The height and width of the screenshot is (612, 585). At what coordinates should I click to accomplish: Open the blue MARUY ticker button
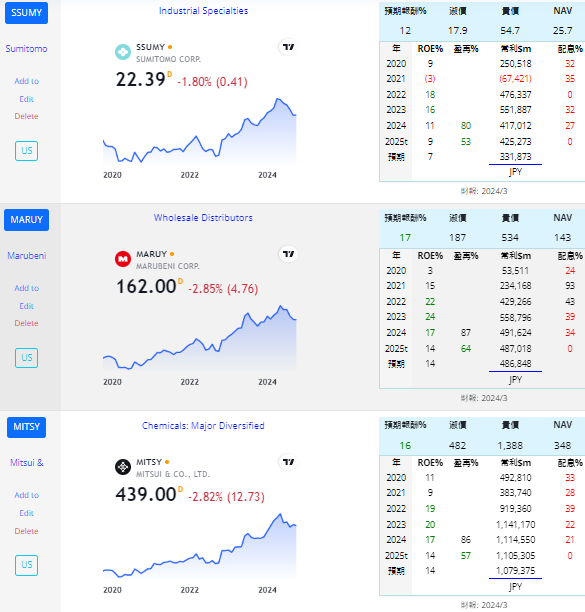[27, 220]
